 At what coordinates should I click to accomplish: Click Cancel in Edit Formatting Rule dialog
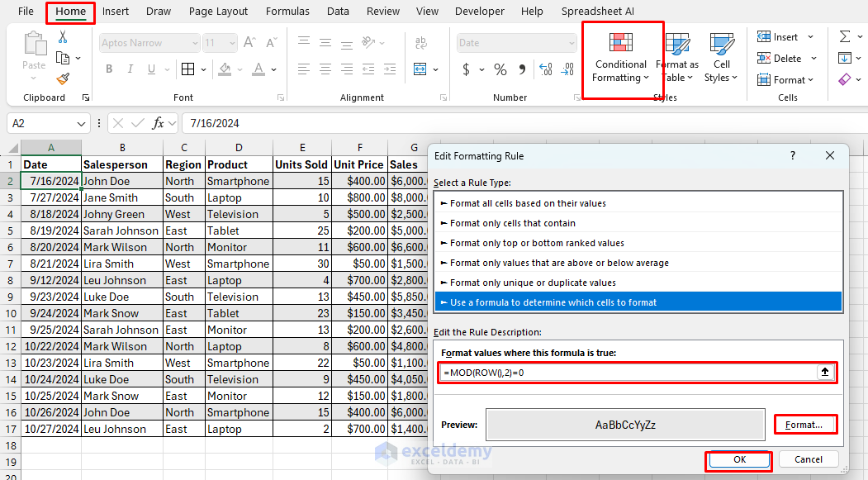pos(808,459)
